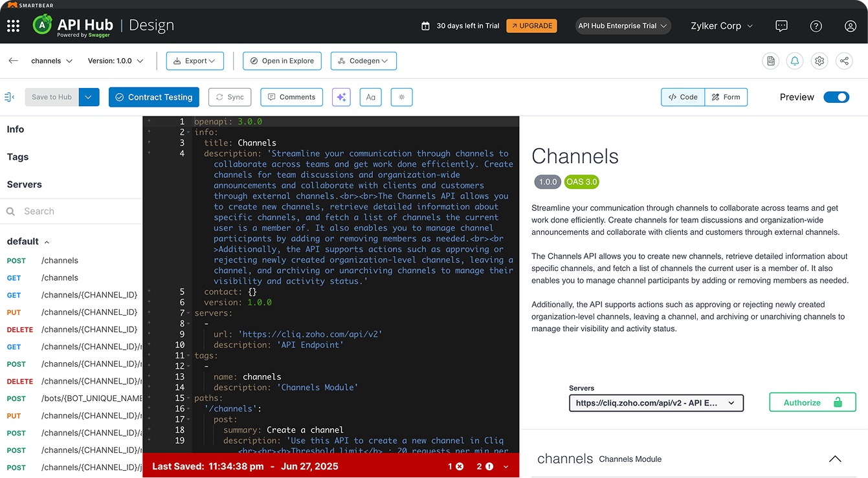Click the share icon
The image size is (868, 478).
click(x=843, y=61)
